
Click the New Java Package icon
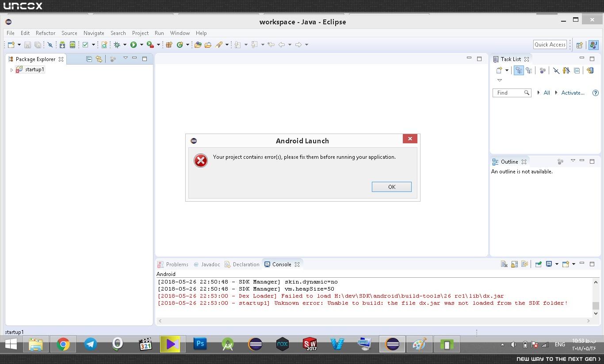click(x=169, y=45)
